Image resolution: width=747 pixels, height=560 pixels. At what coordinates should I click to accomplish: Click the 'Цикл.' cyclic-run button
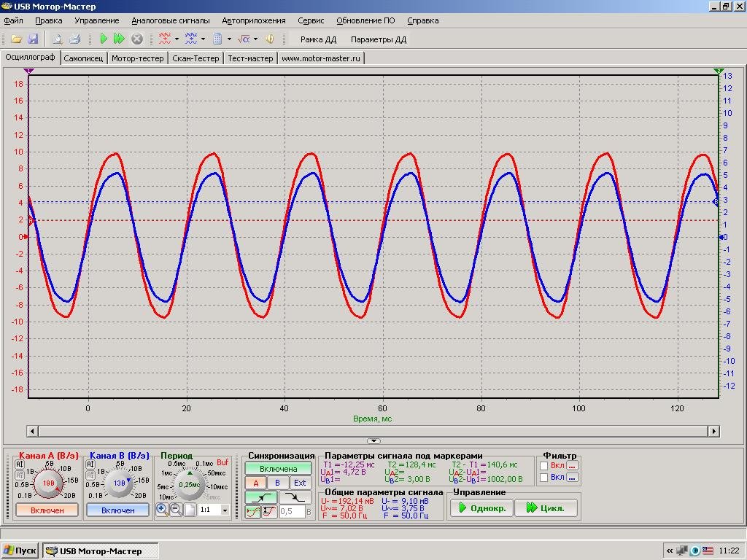point(546,508)
